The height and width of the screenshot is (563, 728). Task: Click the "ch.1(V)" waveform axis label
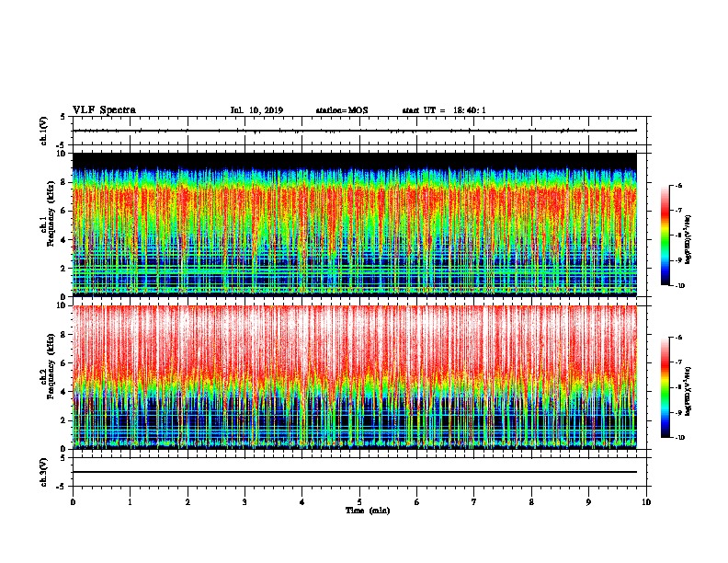pyautogui.click(x=44, y=131)
